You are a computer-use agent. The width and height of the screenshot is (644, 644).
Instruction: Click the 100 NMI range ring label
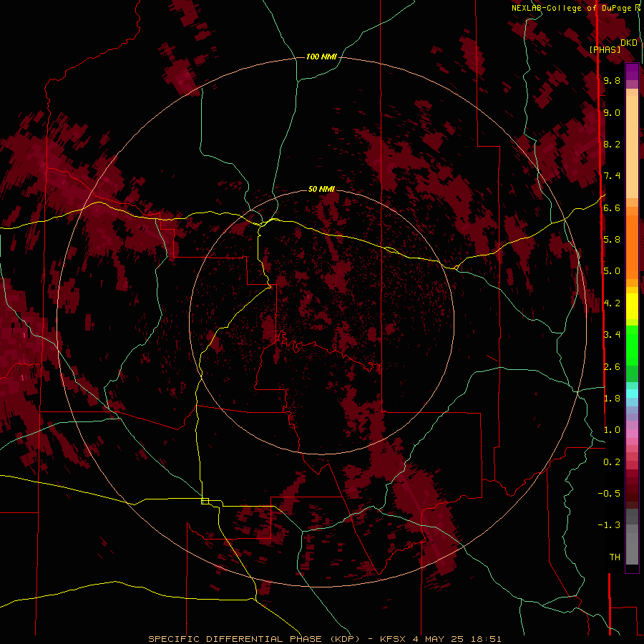coord(321,57)
